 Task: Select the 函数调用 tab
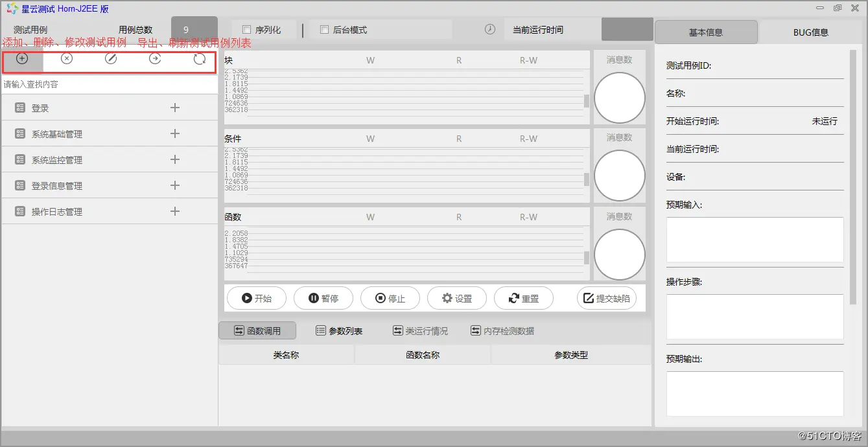[x=257, y=330]
